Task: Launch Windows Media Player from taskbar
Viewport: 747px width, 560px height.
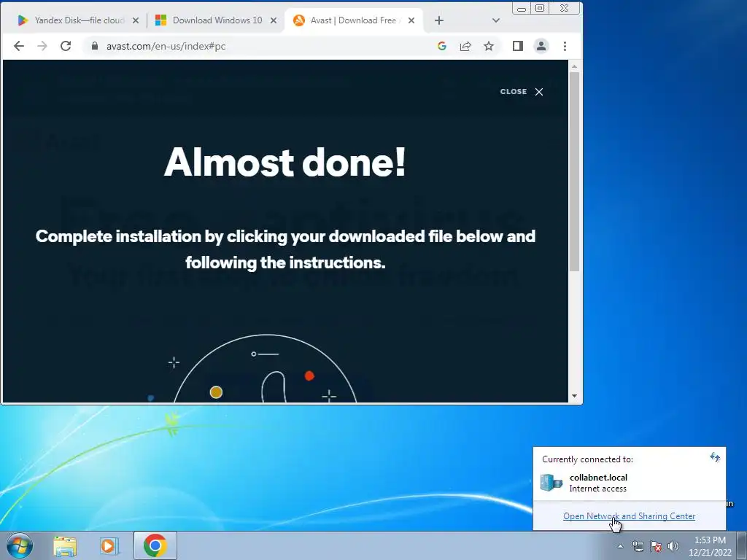Action: pos(109,545)
